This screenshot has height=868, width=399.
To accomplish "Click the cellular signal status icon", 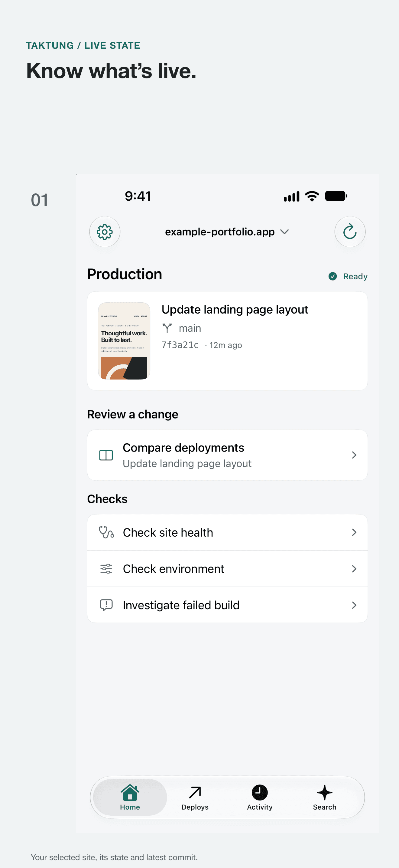I will [291, 196].
